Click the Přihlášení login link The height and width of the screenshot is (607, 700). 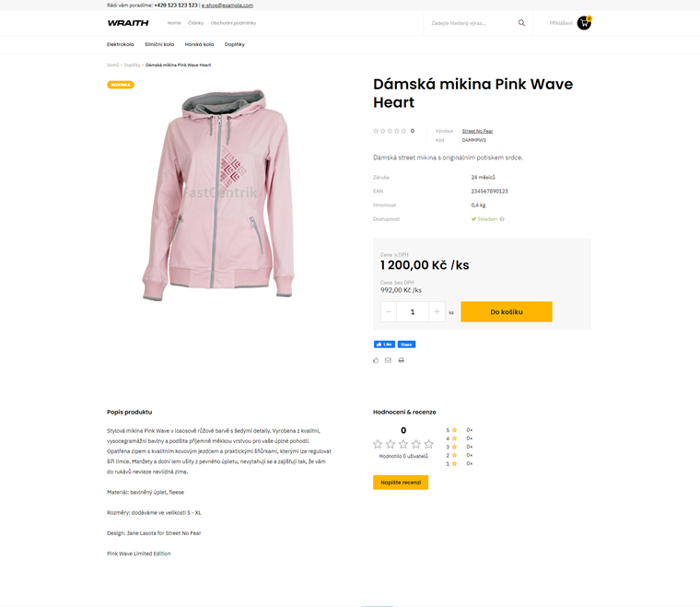click(561, 23)
